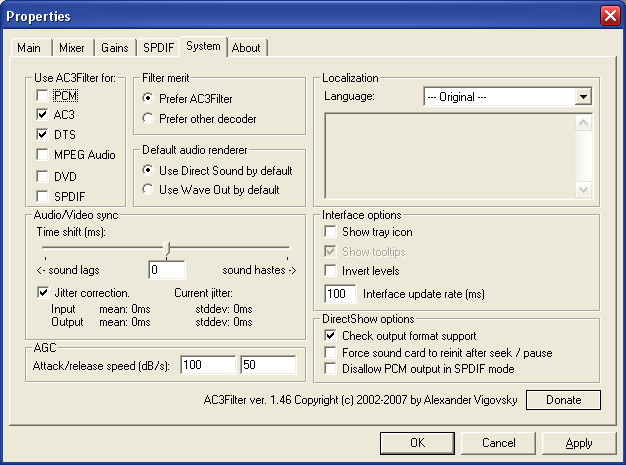Click the Interface update rate field
The width and height of the screenshot is (626, 465).
click(x=341, y=294)
